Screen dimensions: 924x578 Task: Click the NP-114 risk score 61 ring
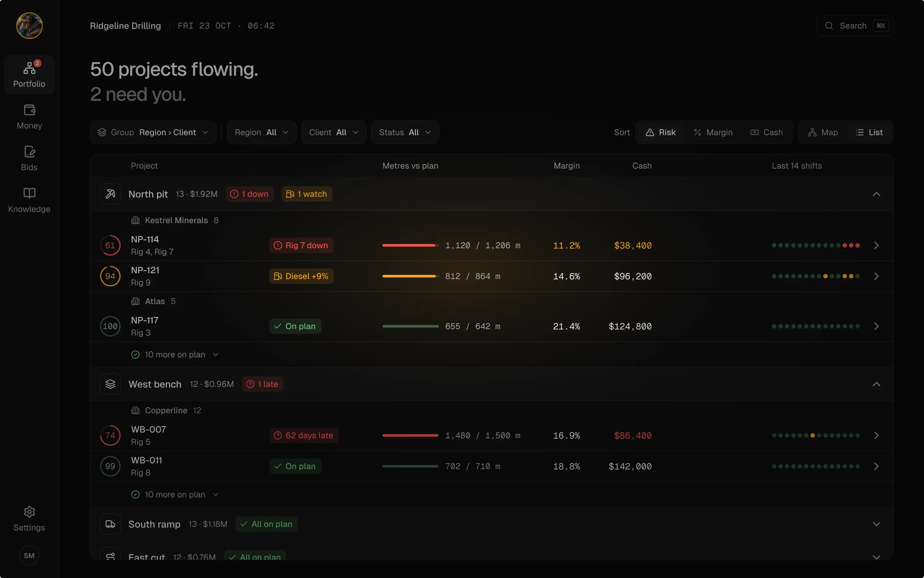tap(110, 245)
